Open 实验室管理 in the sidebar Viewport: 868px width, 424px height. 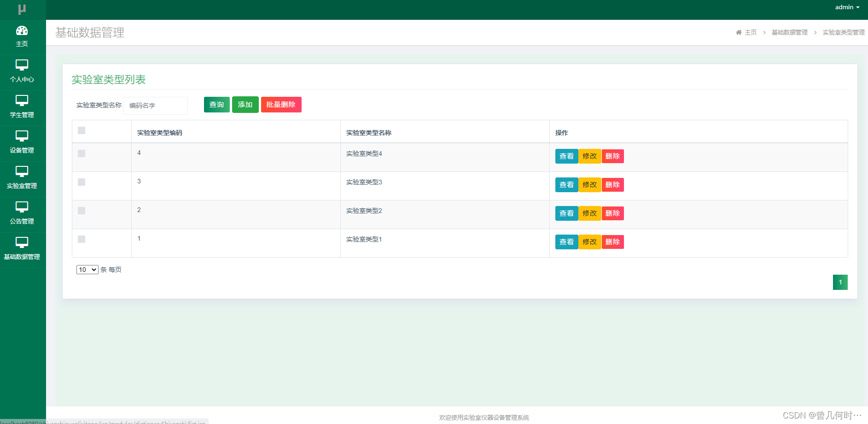coord(23,179)
